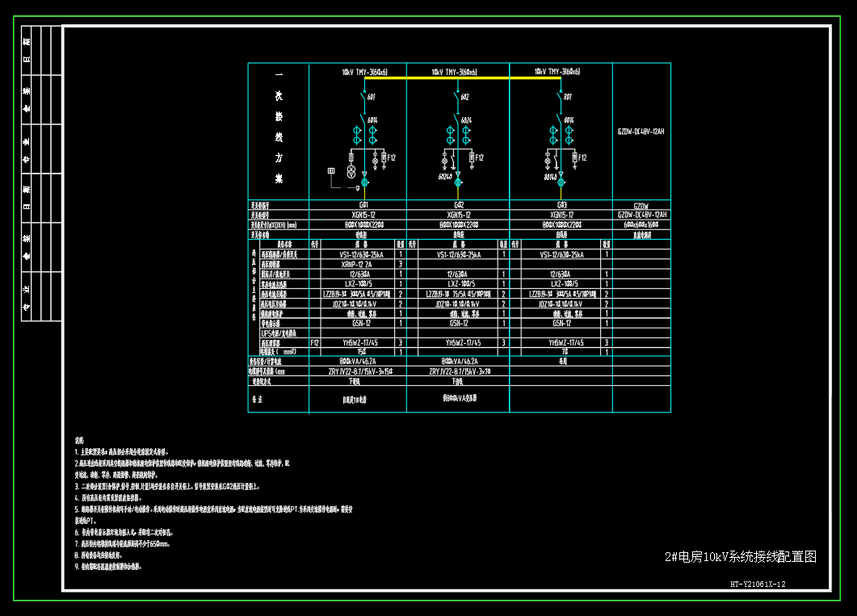Select the drawing title 2#电房10kV系统接线配置图
The height and width of the screenshot is (616, 857).
(x=741, y=556)
